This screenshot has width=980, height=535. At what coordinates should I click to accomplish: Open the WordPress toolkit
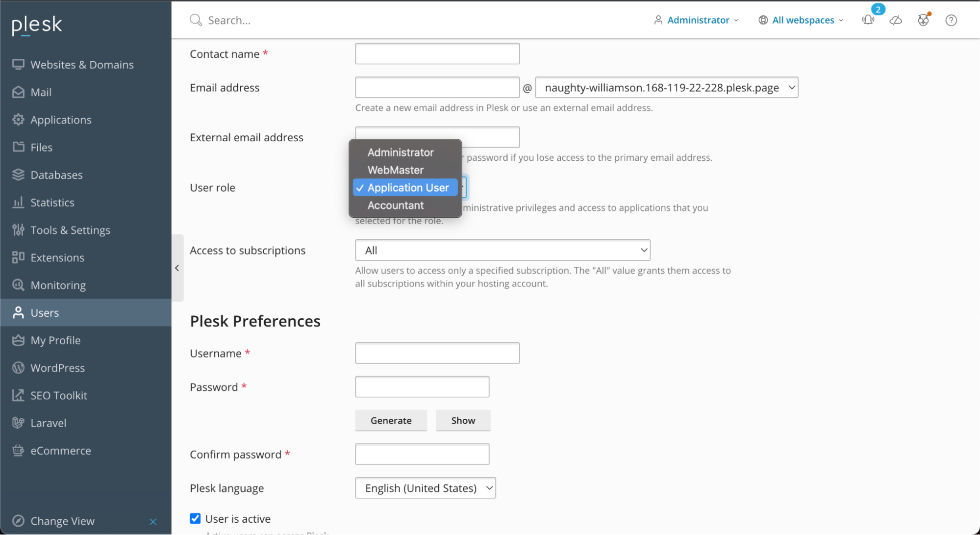click(58, 368)
